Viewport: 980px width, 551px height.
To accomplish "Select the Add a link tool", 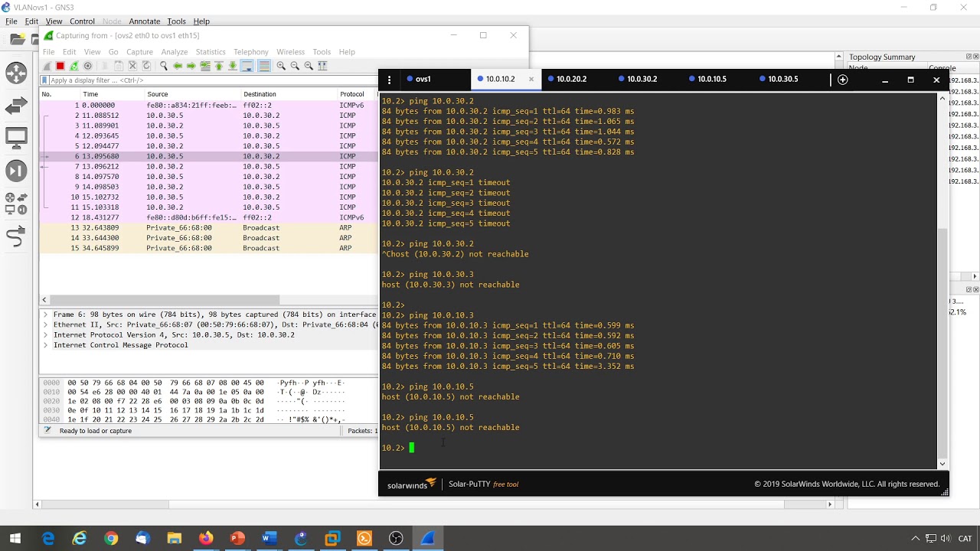I will click(x=16, y=238).
